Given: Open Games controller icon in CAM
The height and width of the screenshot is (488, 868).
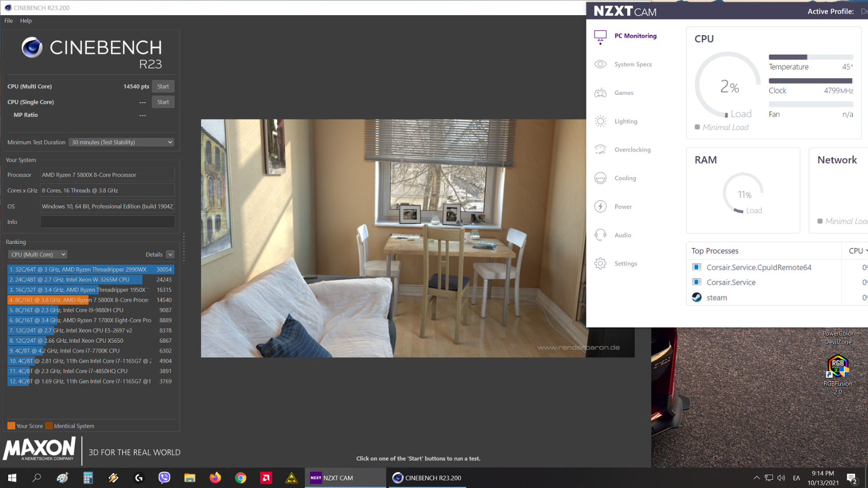Looking at the screenshot, I should coord(601,93).
